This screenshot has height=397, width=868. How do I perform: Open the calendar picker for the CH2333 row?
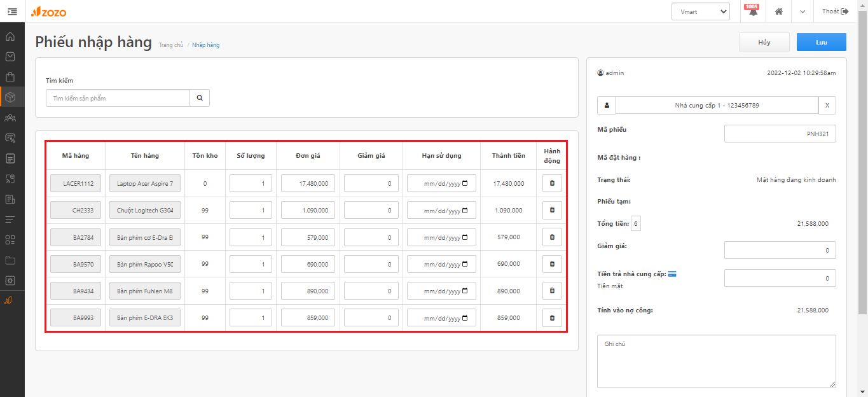pos(465,211)
